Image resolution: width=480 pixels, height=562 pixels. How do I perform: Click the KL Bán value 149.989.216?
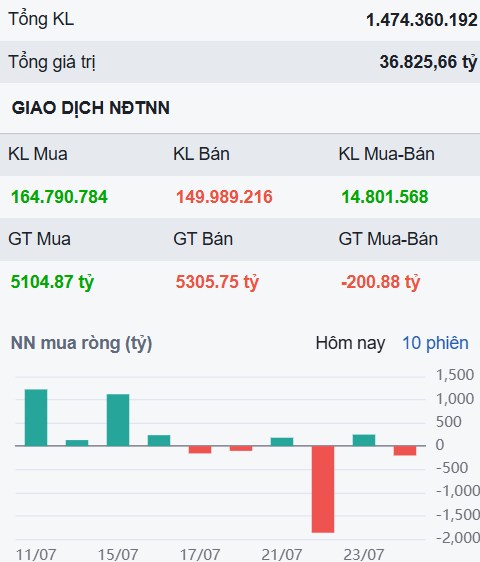[x=224, y=197]
